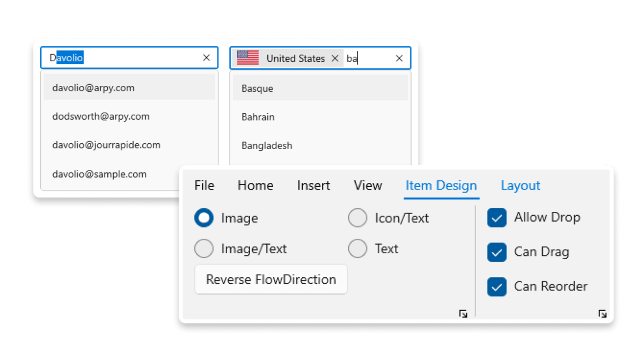The height and width of the screenshot is (338, 644).
Task: Choose Bangladesh from the country list
Action: (267, 145)
